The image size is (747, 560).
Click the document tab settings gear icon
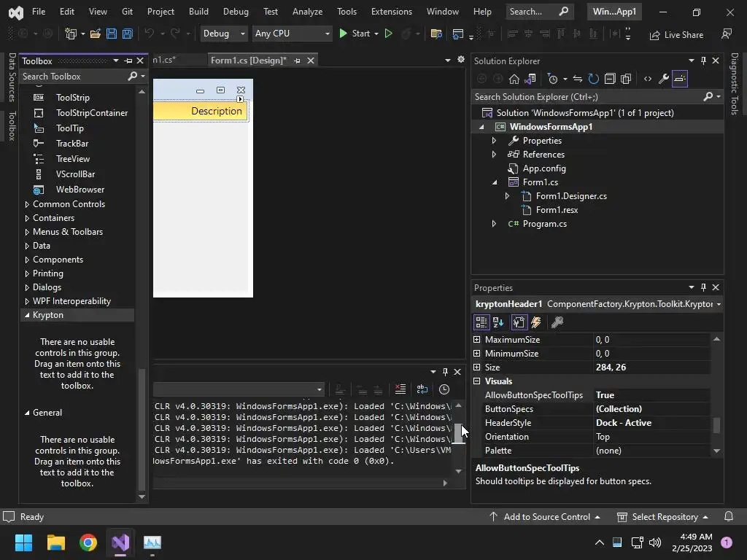pos(461,60)
